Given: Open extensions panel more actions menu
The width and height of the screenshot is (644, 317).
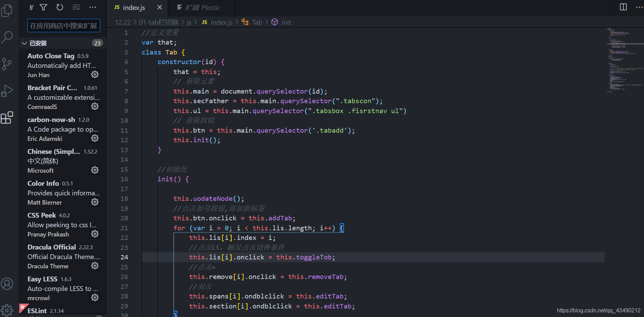Looking at the screenshot, I should click(93, 7).
